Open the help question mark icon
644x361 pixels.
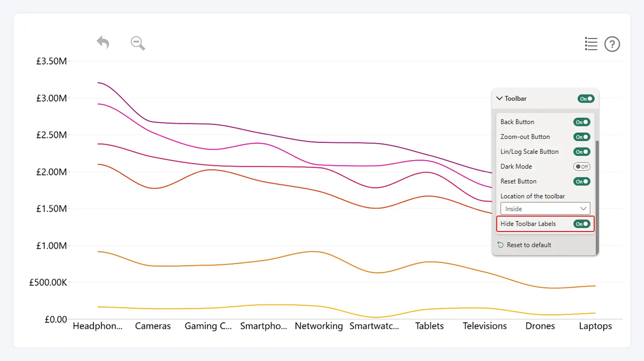612,44
